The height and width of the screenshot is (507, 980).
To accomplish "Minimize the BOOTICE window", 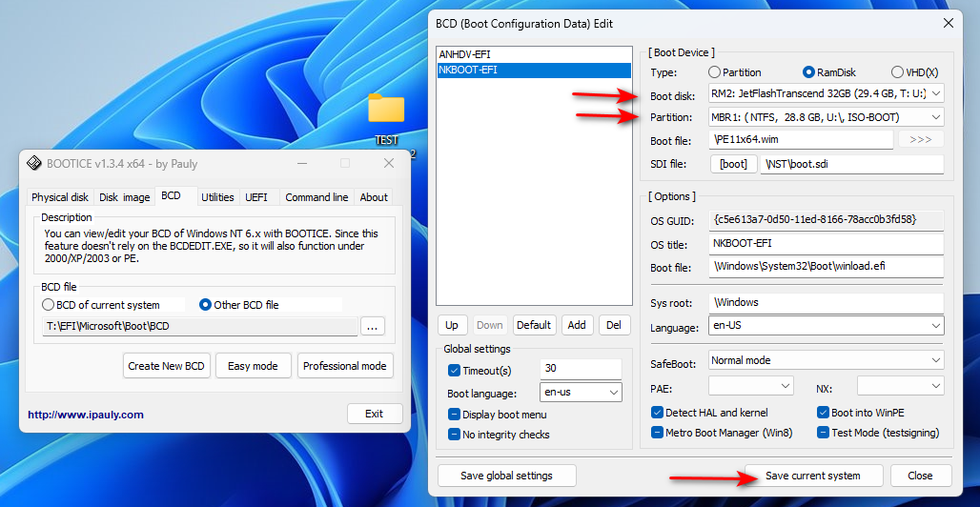I will [302, 164].
